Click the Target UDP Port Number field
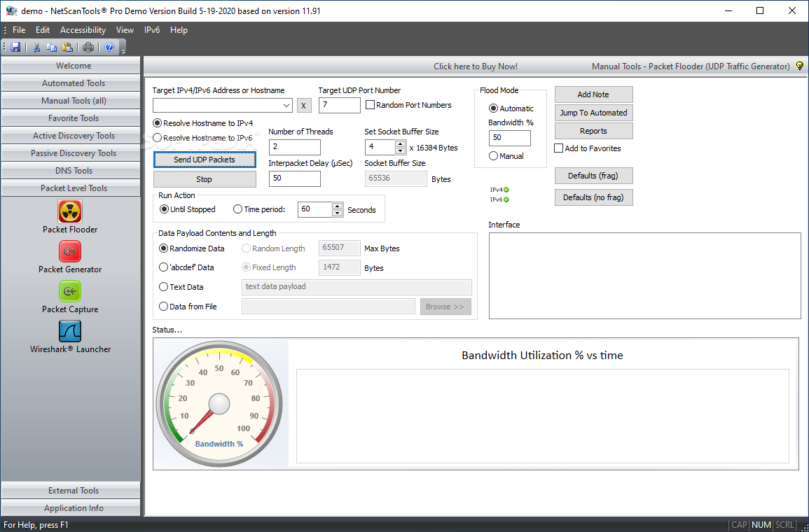This screenshot has width=809, height=532. tap(340, 105)
